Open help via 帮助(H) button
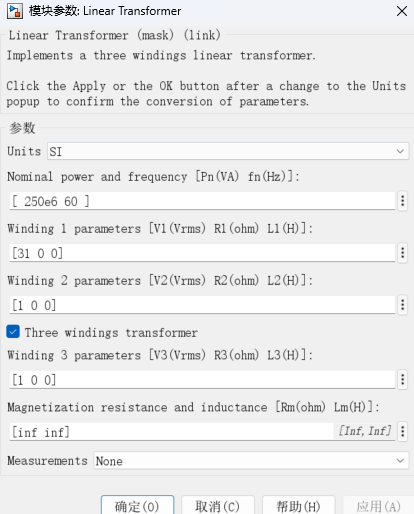Screen dimensions: 414x514 [298, 505]
